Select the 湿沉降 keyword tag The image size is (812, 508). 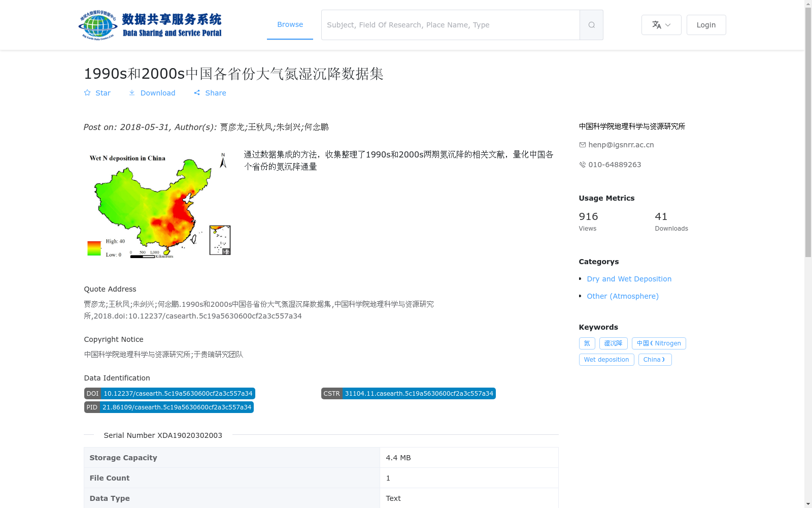pyautogui.click(x=613, y=343)
